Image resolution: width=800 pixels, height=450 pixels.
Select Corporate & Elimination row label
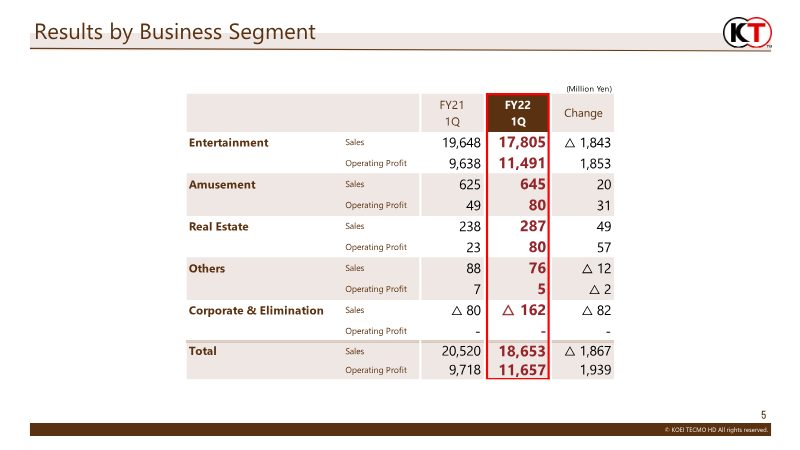pos(256,310)
